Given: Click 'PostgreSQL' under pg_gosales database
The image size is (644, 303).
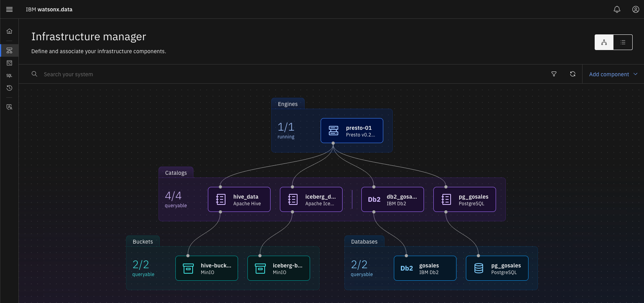Looking at the screenshot, I should 504,273.
